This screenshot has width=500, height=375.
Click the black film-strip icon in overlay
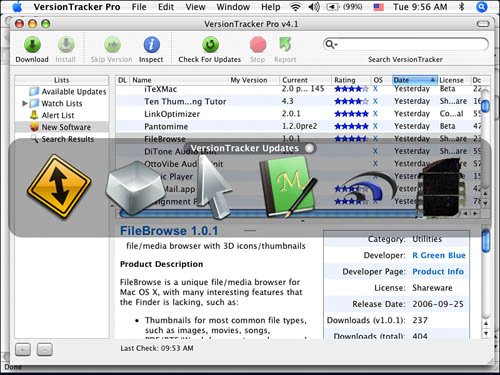click(x=442, y=187)
